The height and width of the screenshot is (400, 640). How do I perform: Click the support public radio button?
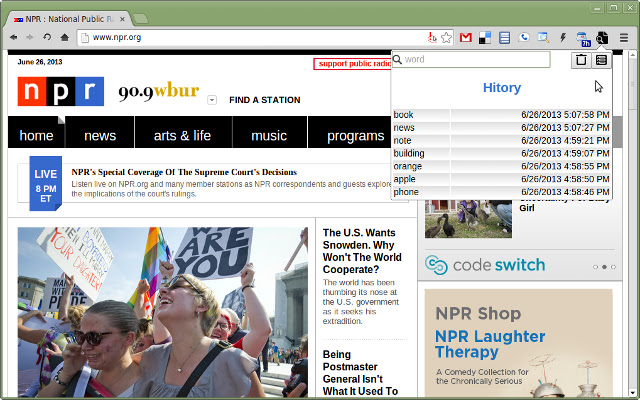[x=352, y=64]
